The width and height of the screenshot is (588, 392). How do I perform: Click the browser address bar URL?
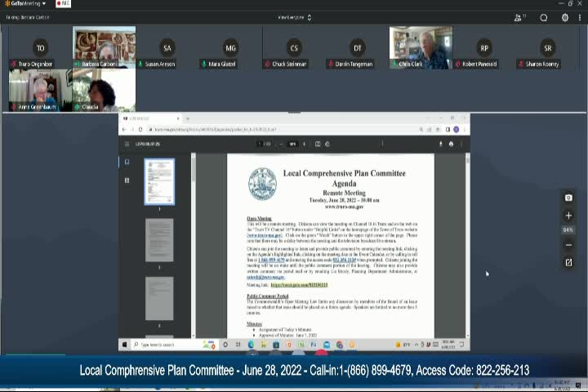tap(212, 129)
